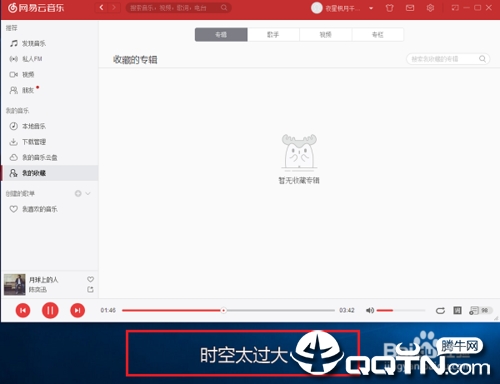Open the messages mail icon

410,8
